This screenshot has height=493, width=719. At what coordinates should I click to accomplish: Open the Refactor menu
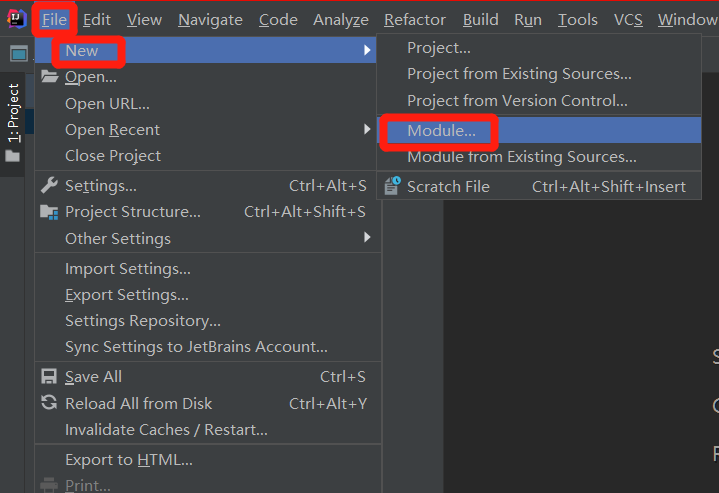coord(415,20)
